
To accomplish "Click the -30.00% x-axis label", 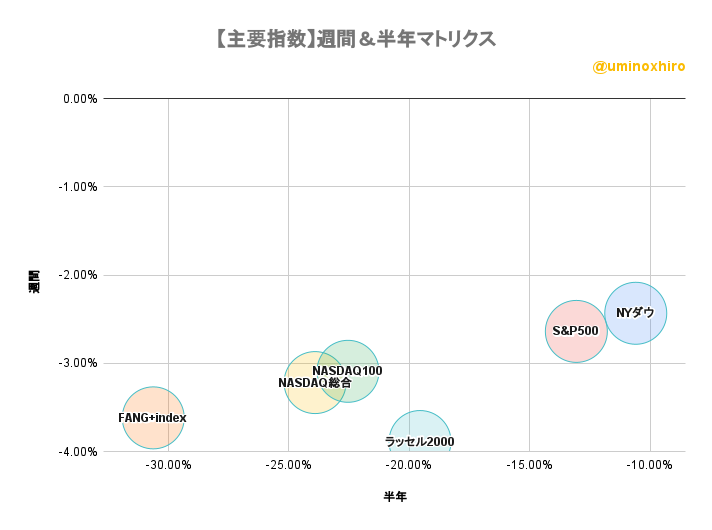I will coord(168,465).
